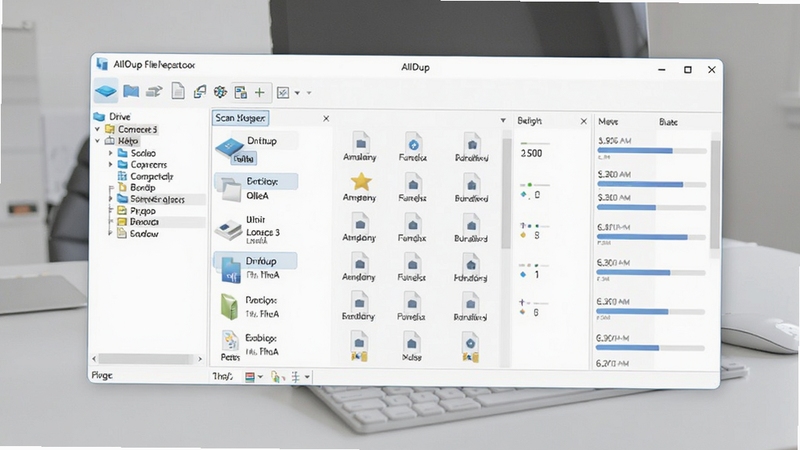This screenshot has width=800, height=450.
Task: Select the Prgpo folder in the tree
Action: coord(143,211)
